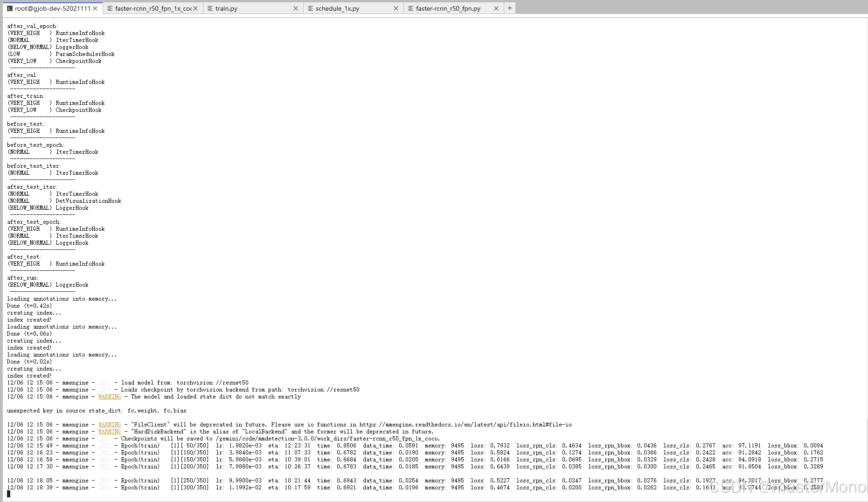This screenshot has width=868, height=502.
Task: Click the document icon on faster-rcnn_r50_fpn.py tab
Action: [x=410, y=8]
